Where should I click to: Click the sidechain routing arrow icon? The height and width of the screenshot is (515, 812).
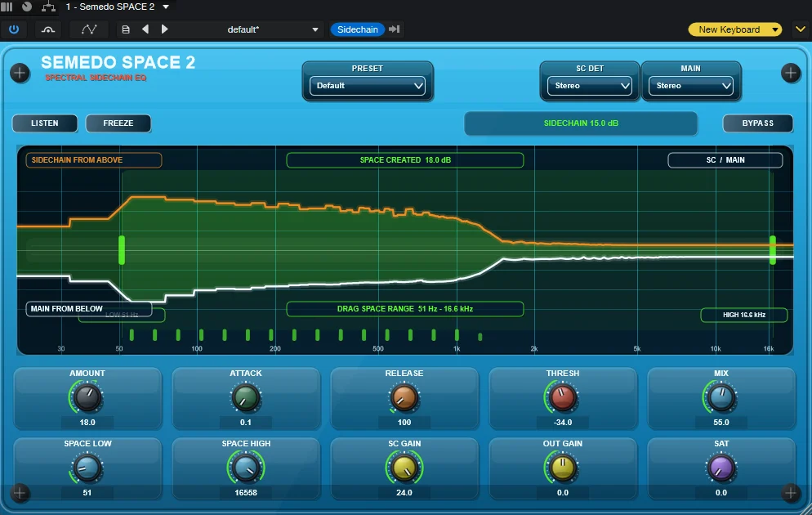point(395,29)
